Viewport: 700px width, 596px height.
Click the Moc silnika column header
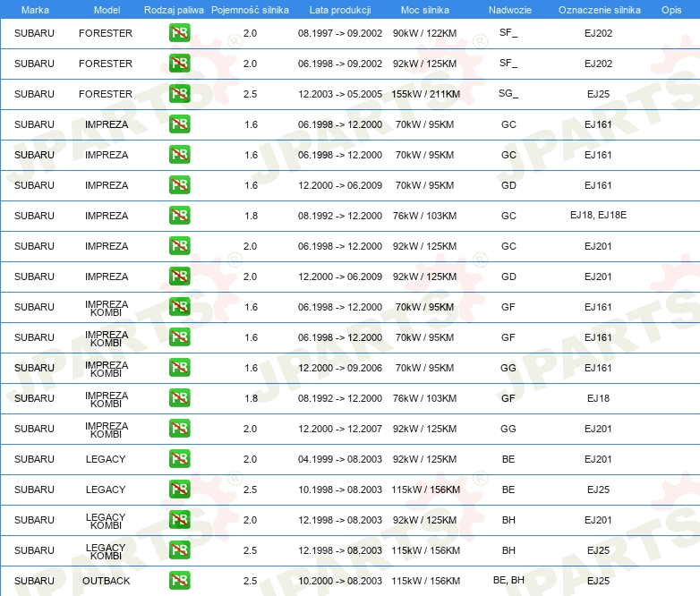click(425, 10)
